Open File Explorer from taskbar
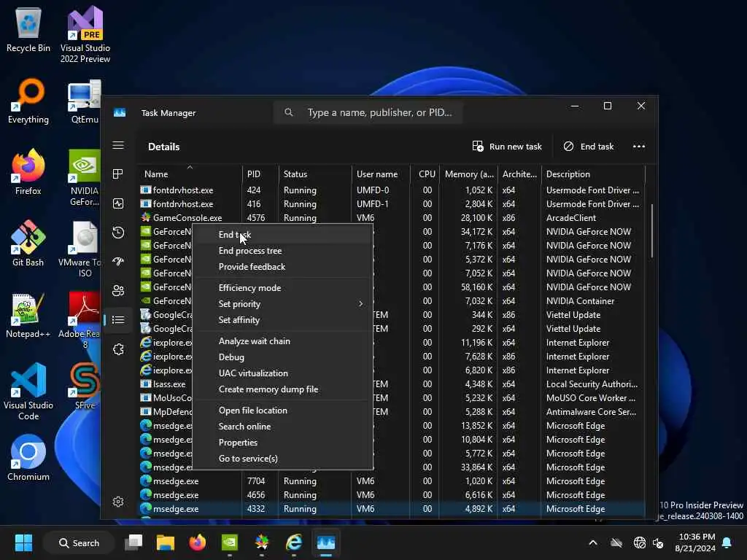This screenshot has width=747, height=560. pos(166,542)
